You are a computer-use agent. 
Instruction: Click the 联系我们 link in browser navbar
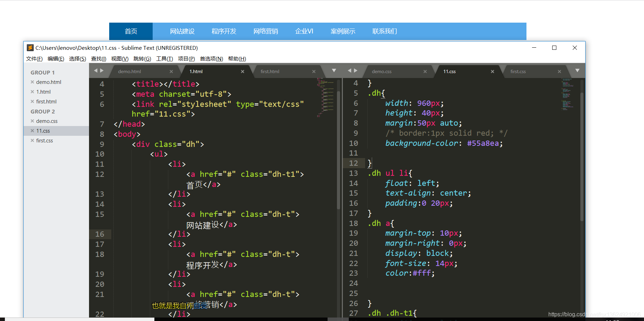pyautogui.click(x=385, y=31)
